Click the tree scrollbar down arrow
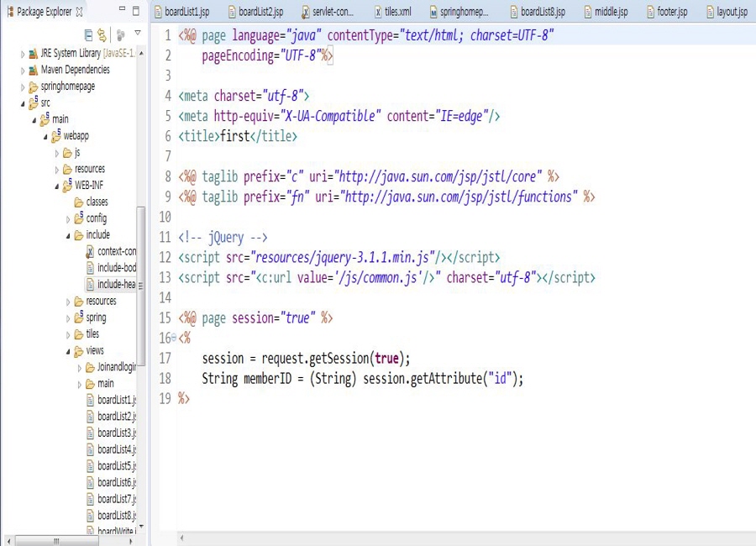The image size is (756, 546). coord(141,526)
